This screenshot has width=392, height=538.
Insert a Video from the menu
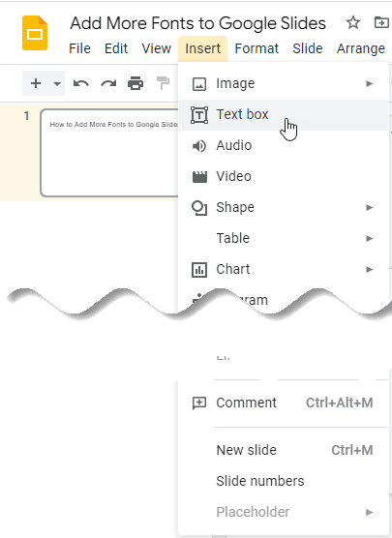284,176
